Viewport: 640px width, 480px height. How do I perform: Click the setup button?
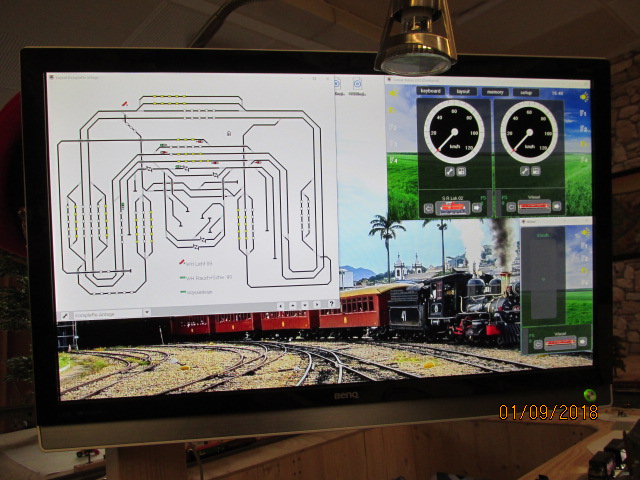(x=525, y=91)
